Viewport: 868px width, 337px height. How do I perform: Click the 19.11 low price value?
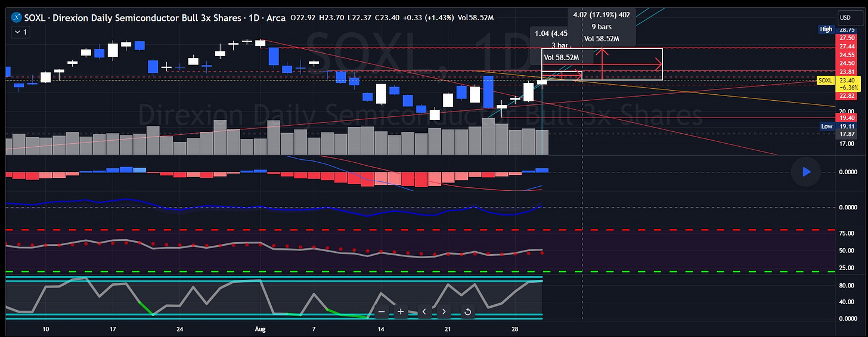click(846, 126)
